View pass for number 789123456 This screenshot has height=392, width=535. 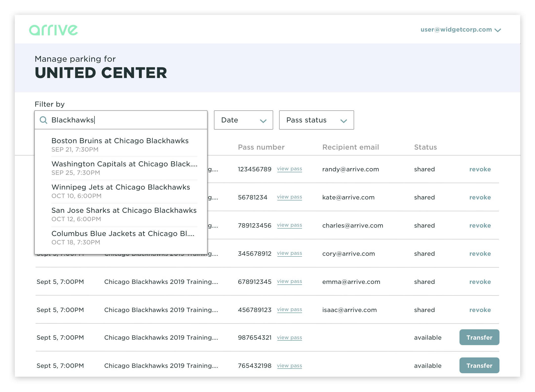[x=289, y=225]
